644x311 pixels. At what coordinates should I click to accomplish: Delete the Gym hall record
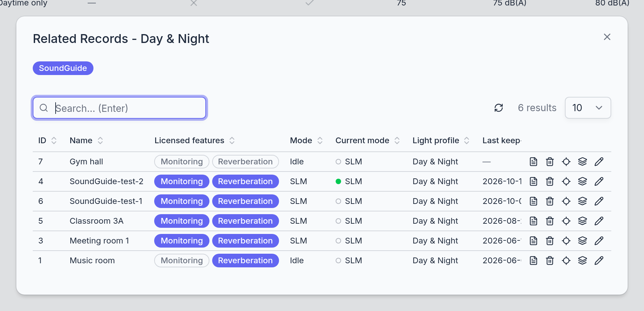point(550,162)
